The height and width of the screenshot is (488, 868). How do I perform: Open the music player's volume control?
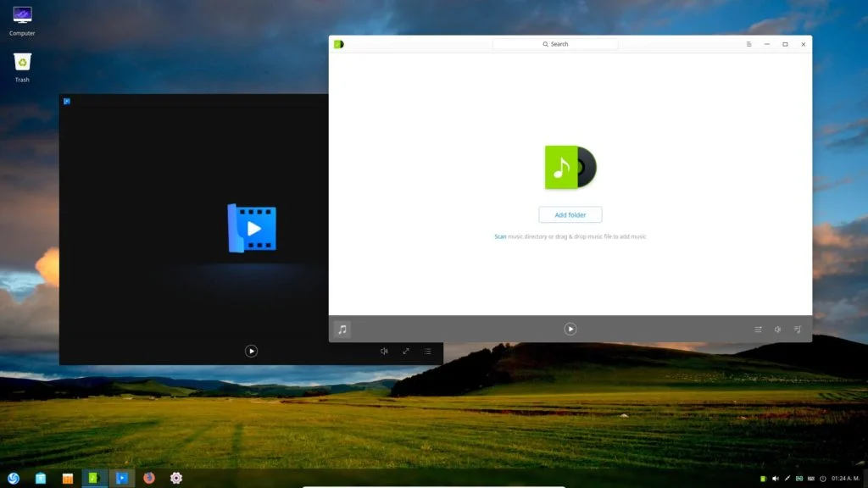(777, 330)
